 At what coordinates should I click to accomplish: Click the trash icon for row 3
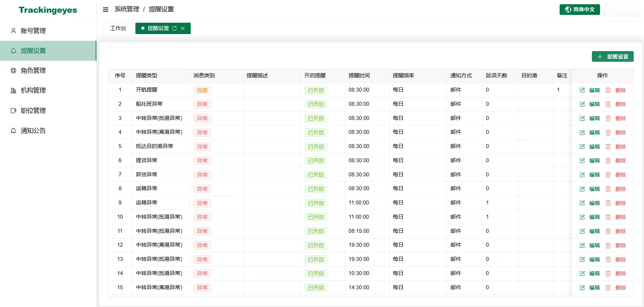608,119
